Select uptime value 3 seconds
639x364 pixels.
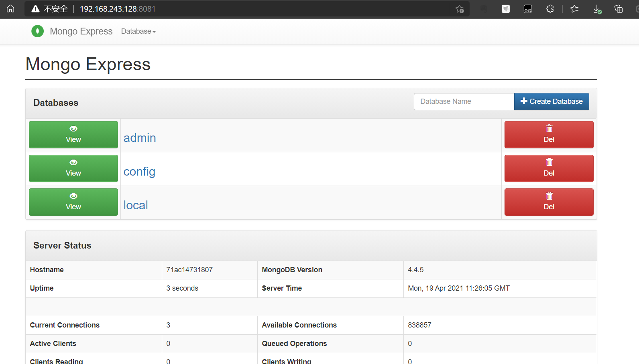[x=182, y=288]
